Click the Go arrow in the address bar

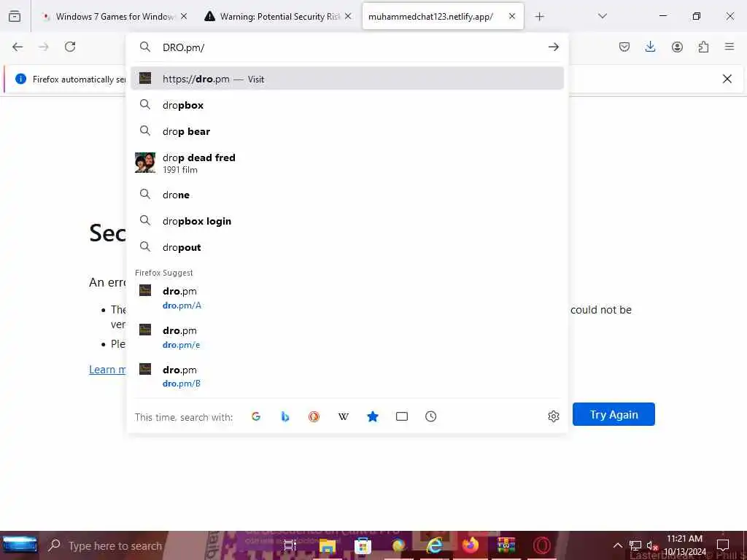click(x=553, y=47)
